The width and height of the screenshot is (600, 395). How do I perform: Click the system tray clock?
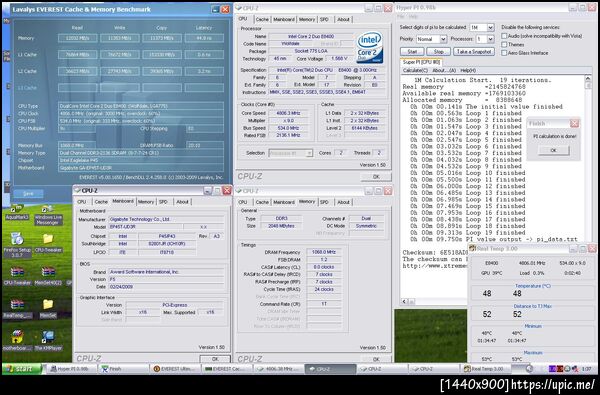[x=587, y=369]
